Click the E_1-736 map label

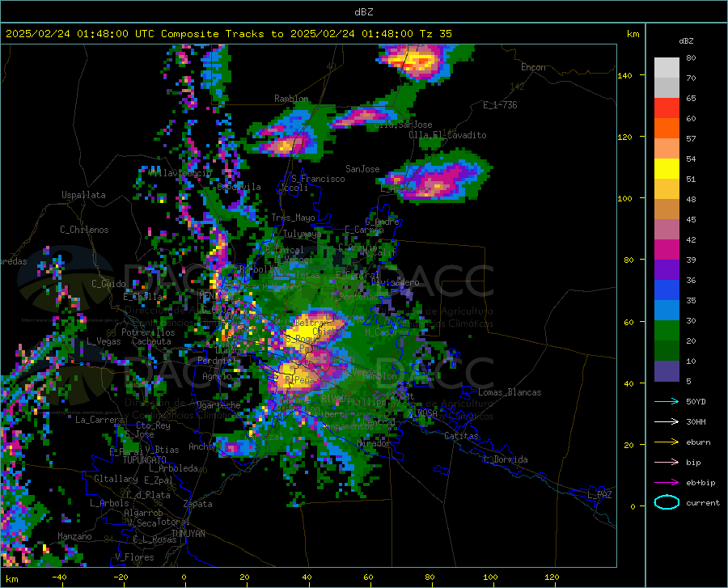point(500,105)
